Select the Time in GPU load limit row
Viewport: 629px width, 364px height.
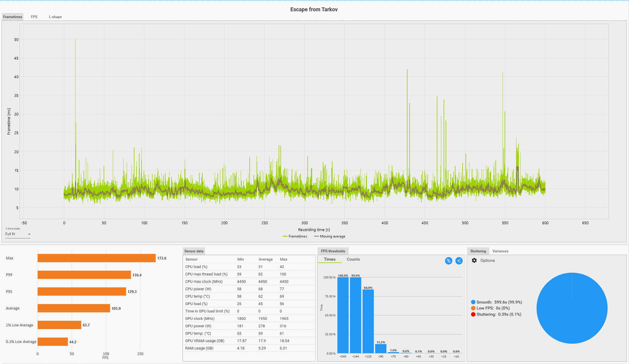(x=249, y=311)
